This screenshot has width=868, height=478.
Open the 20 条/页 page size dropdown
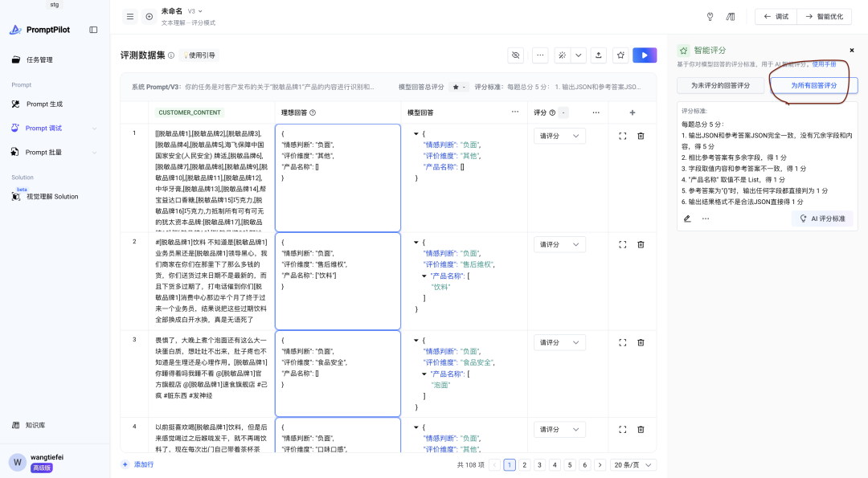click(x=633, y=465)
